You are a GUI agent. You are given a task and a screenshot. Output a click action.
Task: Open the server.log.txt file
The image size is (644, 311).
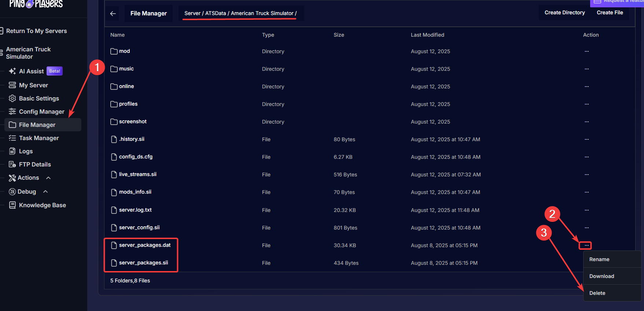(131, 210)
